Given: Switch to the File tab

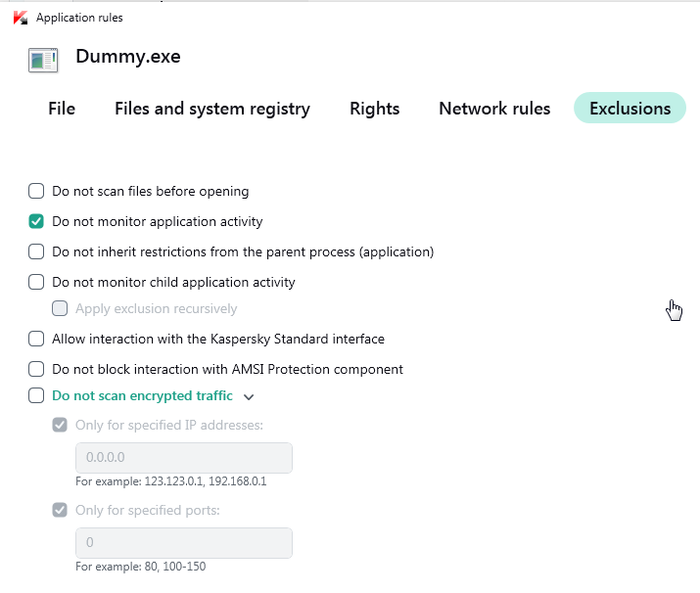Looking at the screenshot, I should coord(62,109).
